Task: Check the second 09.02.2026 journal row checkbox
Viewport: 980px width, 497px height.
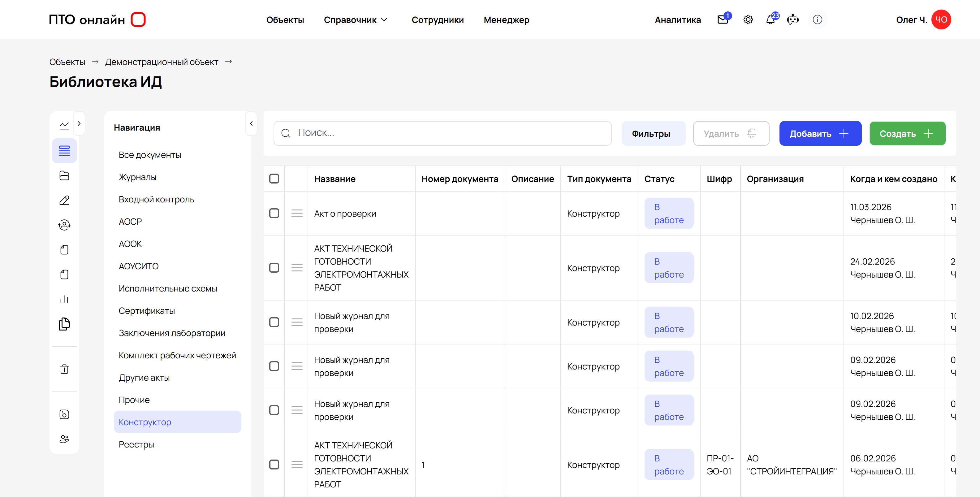Action: (x=274, y=410)
